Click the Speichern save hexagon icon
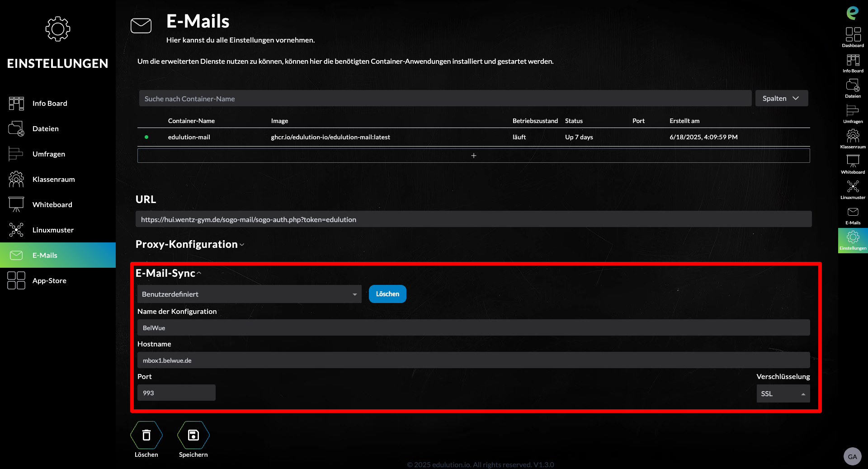 coord(193,434)
